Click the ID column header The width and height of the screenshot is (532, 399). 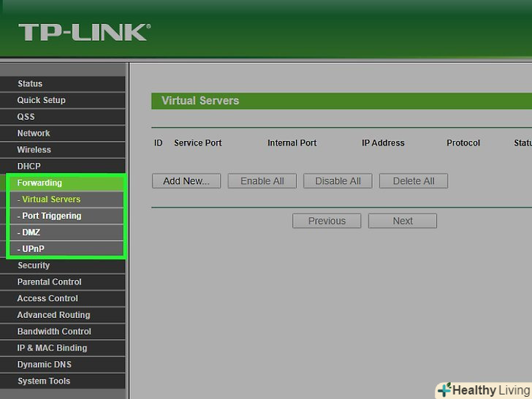pyautogui.click(x=158, y=142)
